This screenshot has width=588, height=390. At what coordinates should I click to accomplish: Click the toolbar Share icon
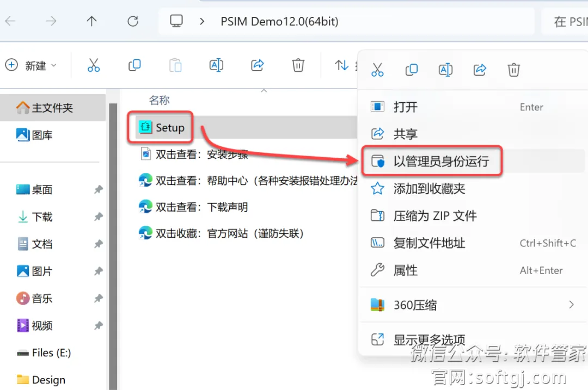point(257,65)
